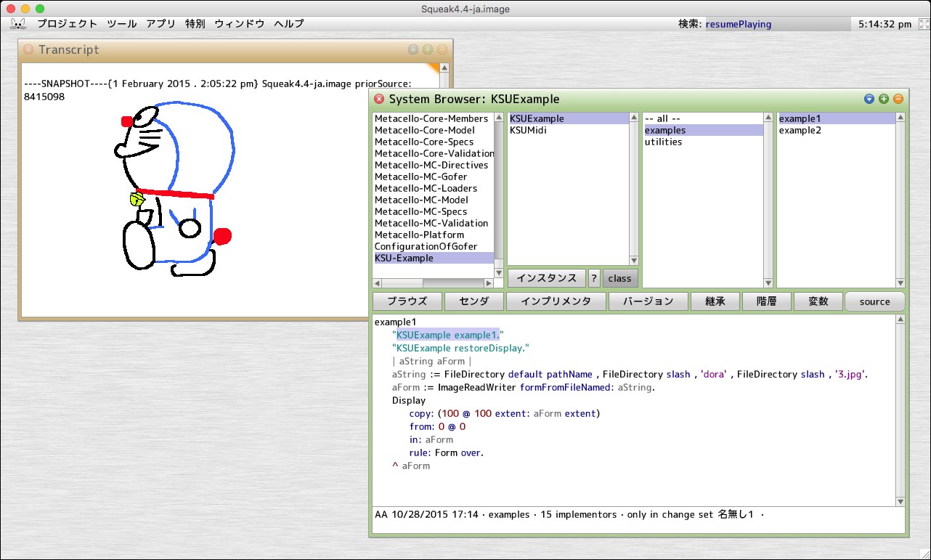931x560 pixels.
Task: Collapse System Browser with orange minus icon
Action: click(898, 99)
